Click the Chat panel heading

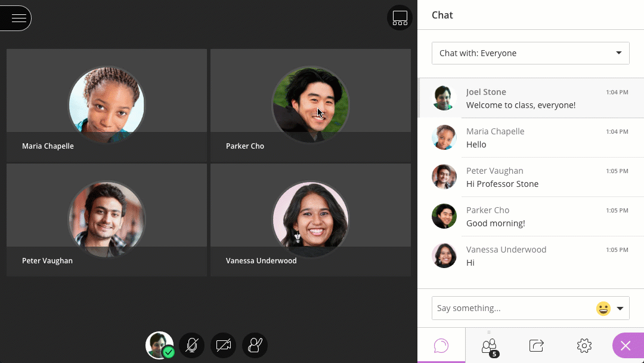442,15
